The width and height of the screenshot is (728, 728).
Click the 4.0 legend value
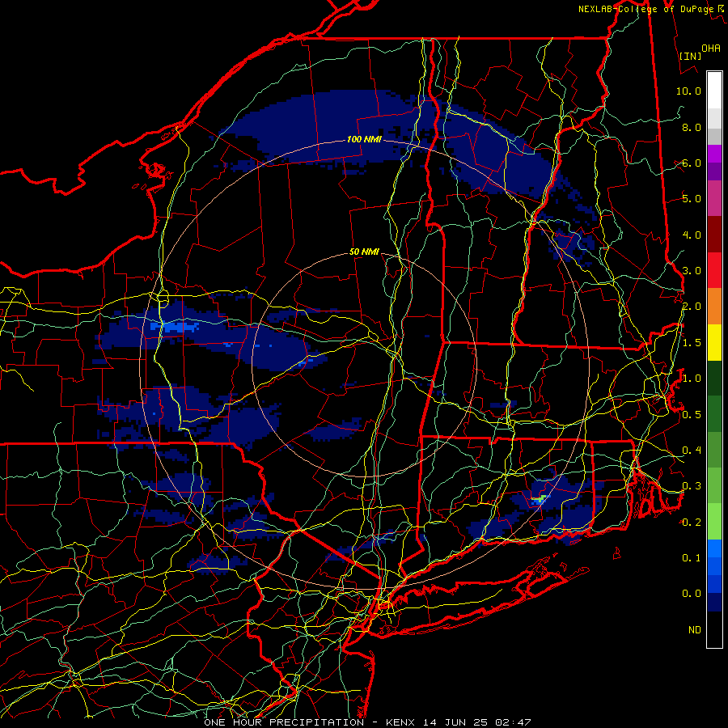click(x=692, y=235)
